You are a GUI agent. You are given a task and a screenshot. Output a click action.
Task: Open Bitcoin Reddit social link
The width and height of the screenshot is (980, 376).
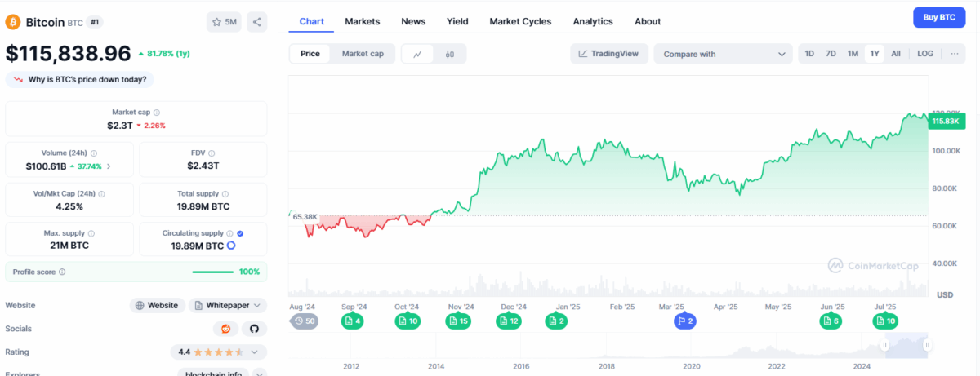pyautogui.click(x=225, y=329)
